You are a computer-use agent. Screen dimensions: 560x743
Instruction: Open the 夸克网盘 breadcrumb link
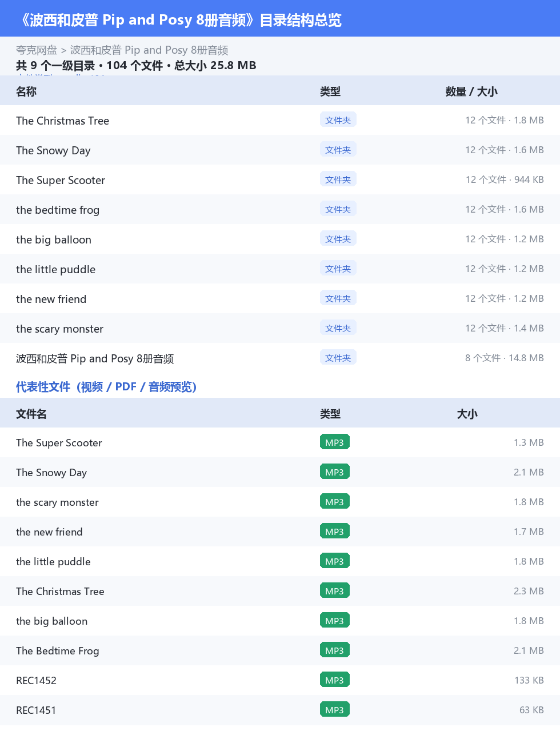tap(37, 50)
